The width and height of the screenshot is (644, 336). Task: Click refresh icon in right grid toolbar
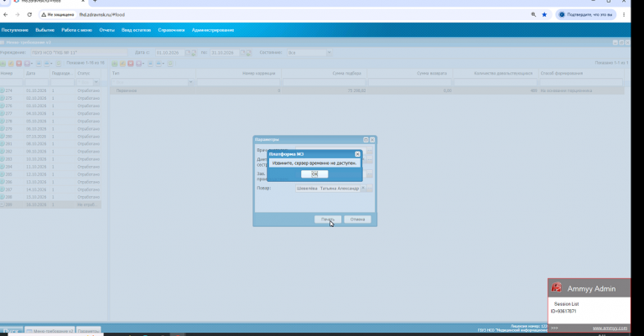tap(170, 64)
